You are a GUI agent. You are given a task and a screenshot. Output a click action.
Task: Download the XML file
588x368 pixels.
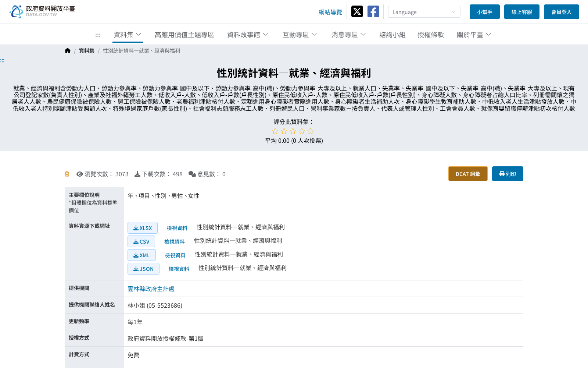coord(141,255)
